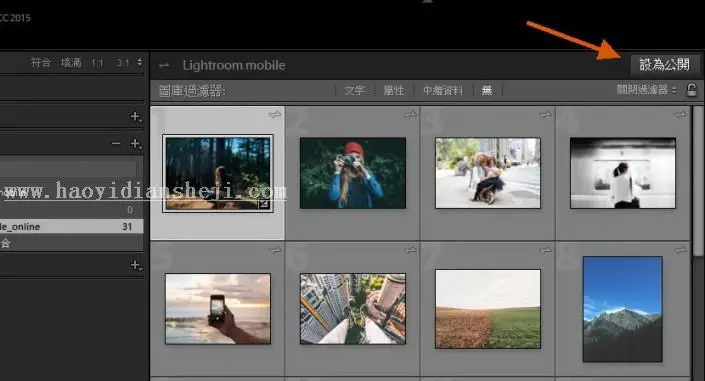Screen dimensions: 705x381
Task: Select the brown and green field thumbnail
Action: tap(488, 309)
